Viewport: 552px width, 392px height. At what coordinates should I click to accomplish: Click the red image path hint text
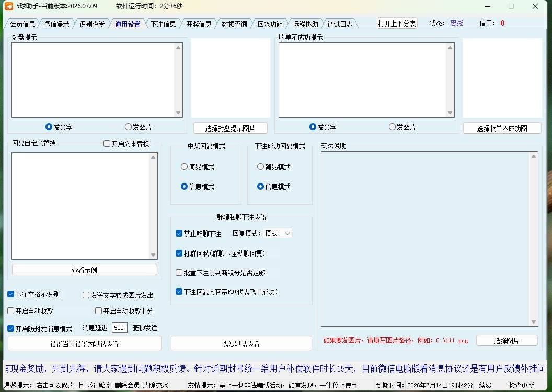(x=396, y=341)
